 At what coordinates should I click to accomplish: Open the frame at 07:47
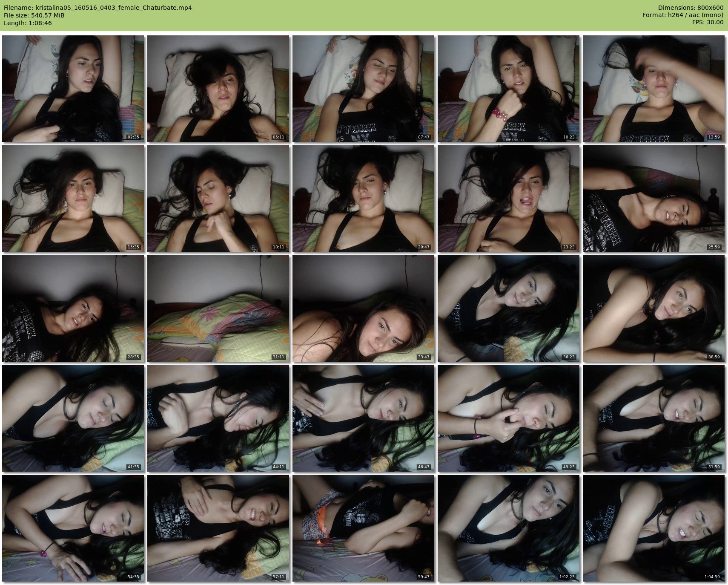(364, 89)
